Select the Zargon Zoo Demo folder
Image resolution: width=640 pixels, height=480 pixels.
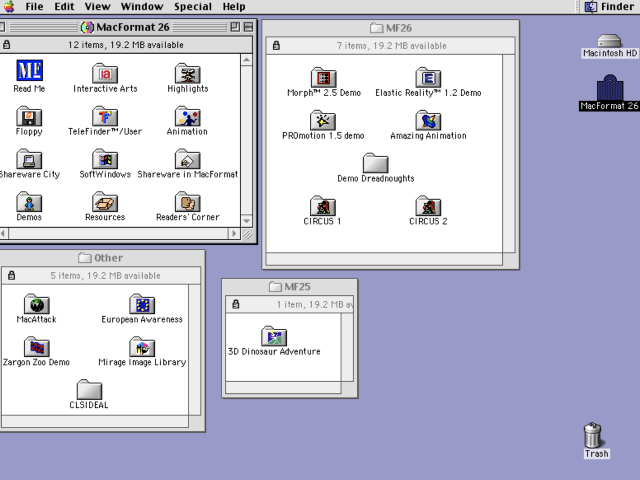pyautogui.click(x=36, y=347)
